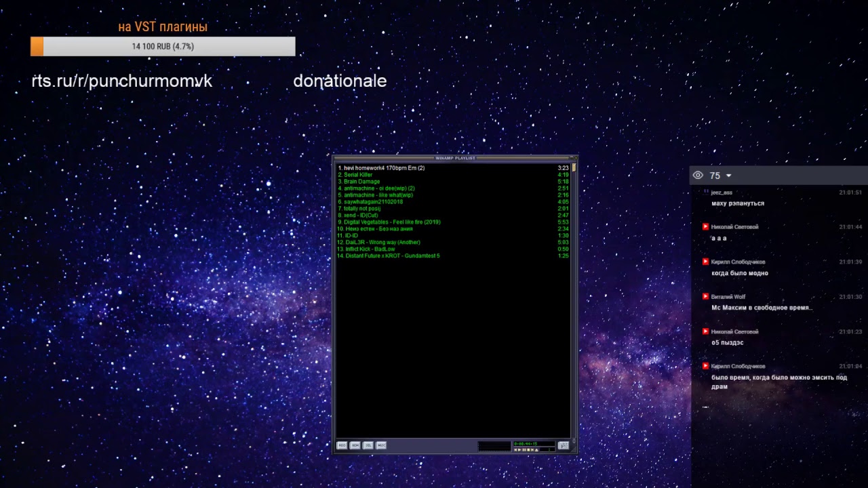Open the MISC menu in Winamp playlist

tap(382, 445)
